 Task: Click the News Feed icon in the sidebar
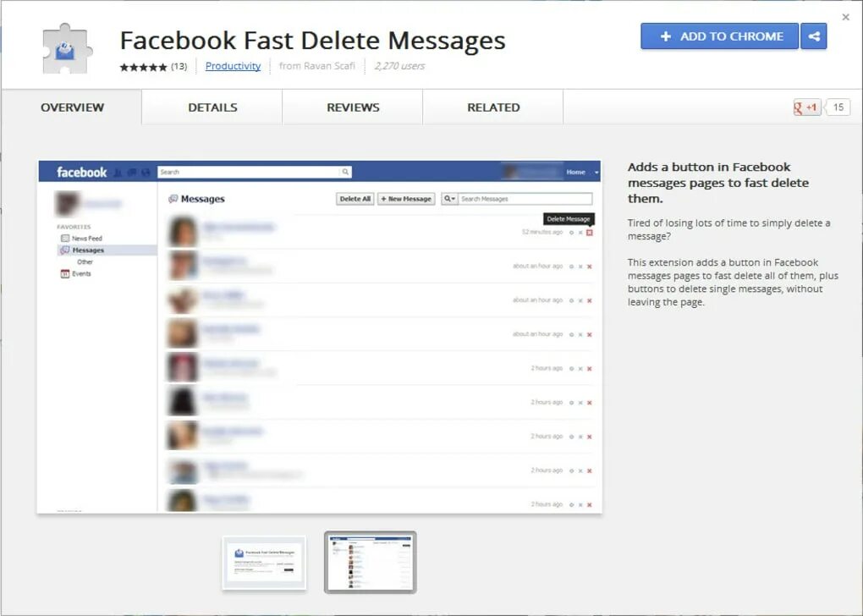pyautogui.click(x=65, y=239)
